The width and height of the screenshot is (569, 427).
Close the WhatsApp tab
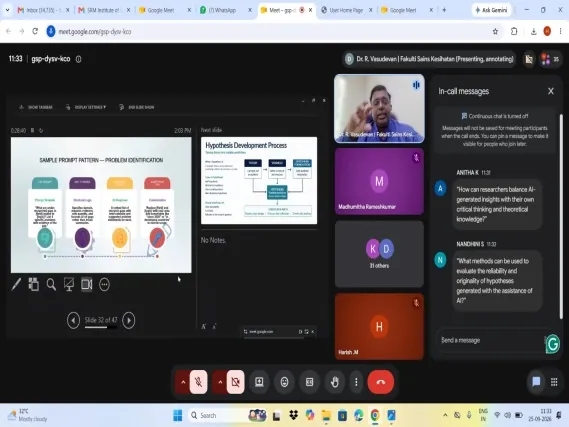(250, 10)
